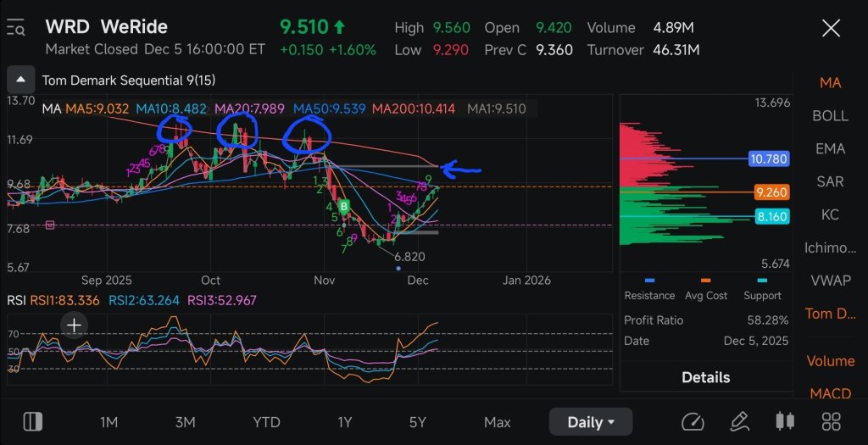Image resolution: width=868 pixels, height=445 pixels.
Task: Open the candlestick chart type icon
Action: [x=786, y=422]
